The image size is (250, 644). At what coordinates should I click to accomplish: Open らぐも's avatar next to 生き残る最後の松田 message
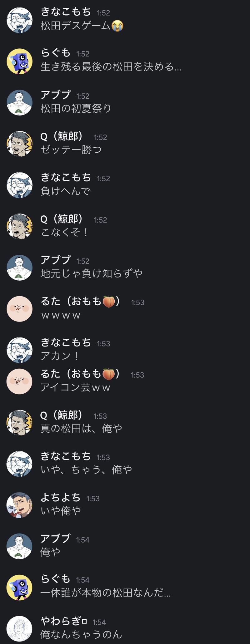pyautogui.click(x=20, y=61)
